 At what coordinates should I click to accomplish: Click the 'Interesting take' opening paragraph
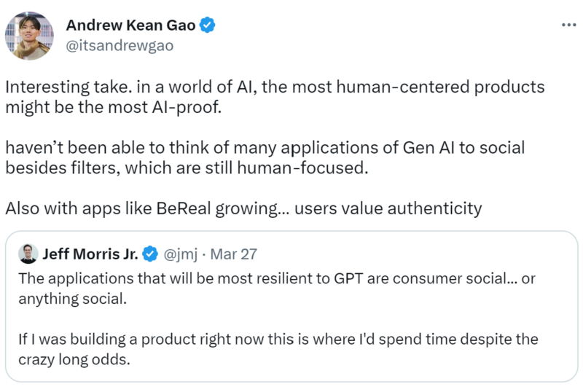[x=275, y=97]
